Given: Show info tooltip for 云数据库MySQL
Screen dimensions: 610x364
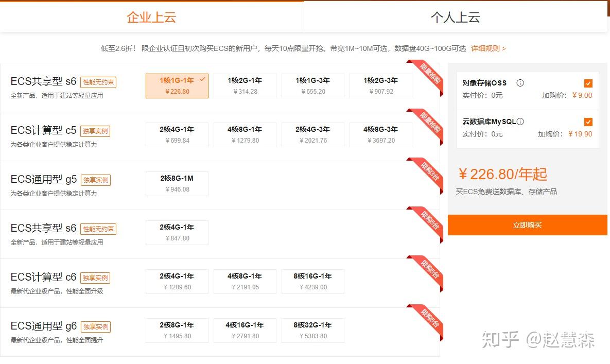Looking at the screenshot, I should click(520, 122).
